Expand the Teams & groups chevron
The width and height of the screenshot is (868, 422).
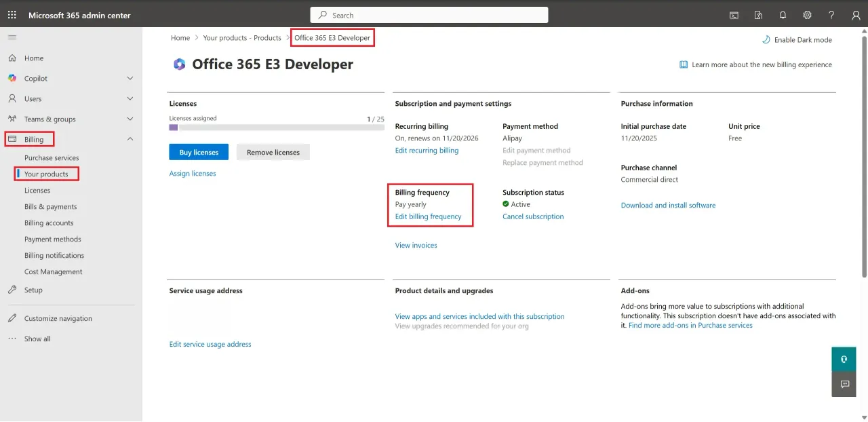[x=130, y=119]
